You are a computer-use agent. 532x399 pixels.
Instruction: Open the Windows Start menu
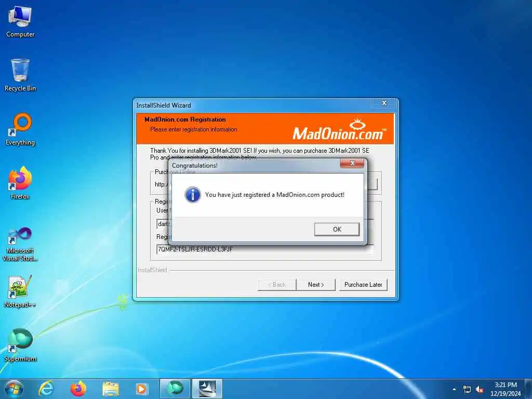click(x=14, y=389)
